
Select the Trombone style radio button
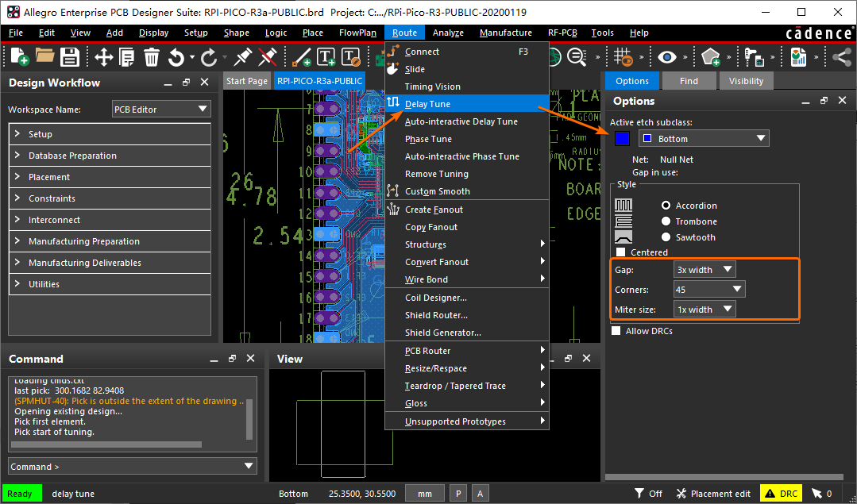point(666,221)
